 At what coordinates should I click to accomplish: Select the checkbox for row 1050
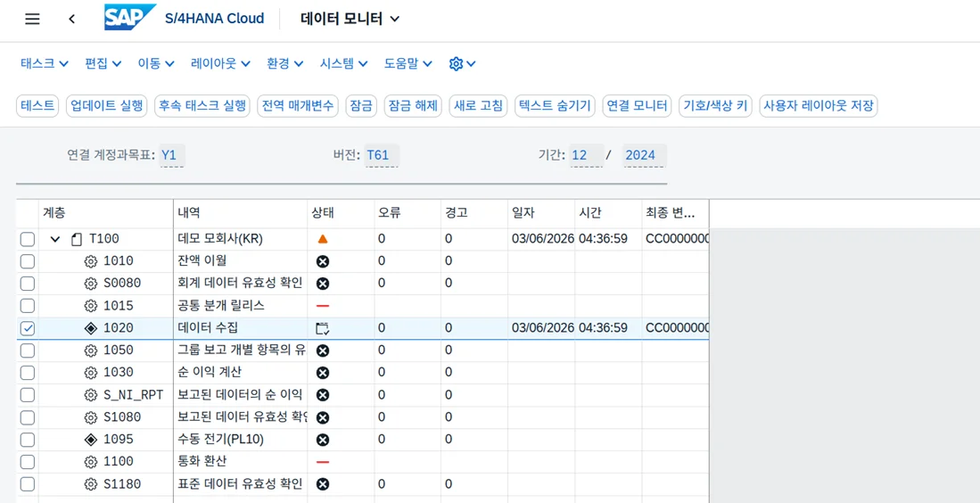coord(28,350)
